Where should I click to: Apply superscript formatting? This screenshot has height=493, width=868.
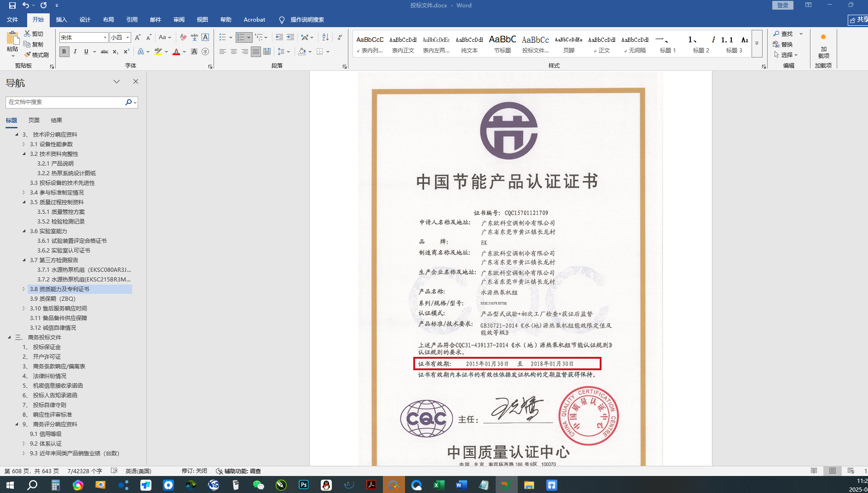pyautogui.click(x=127, y=52)
